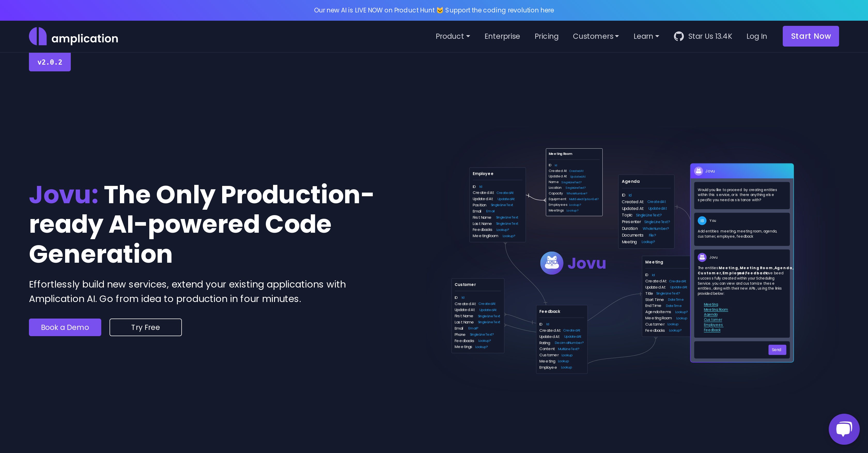This screenshot has width=868, height=453.
Task: Click the Start Now button
Action: coord(811,36)
